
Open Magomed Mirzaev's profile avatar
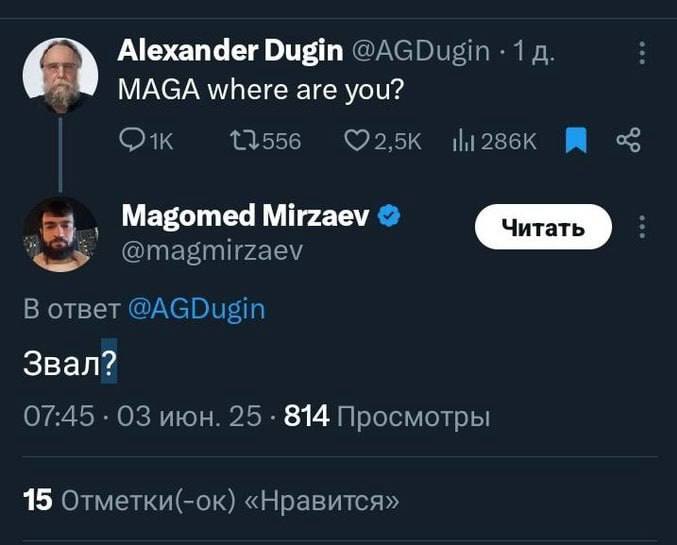point(61,236)
